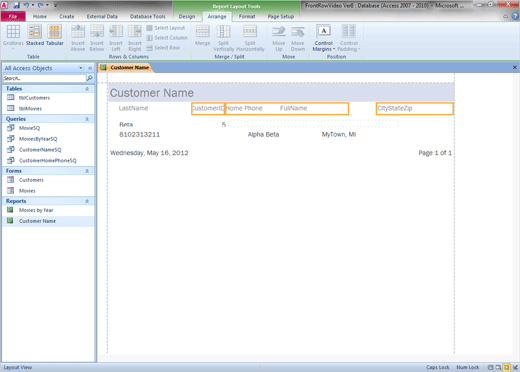520x372 pixels.
Task: Open the File tab
Action: 13,16
